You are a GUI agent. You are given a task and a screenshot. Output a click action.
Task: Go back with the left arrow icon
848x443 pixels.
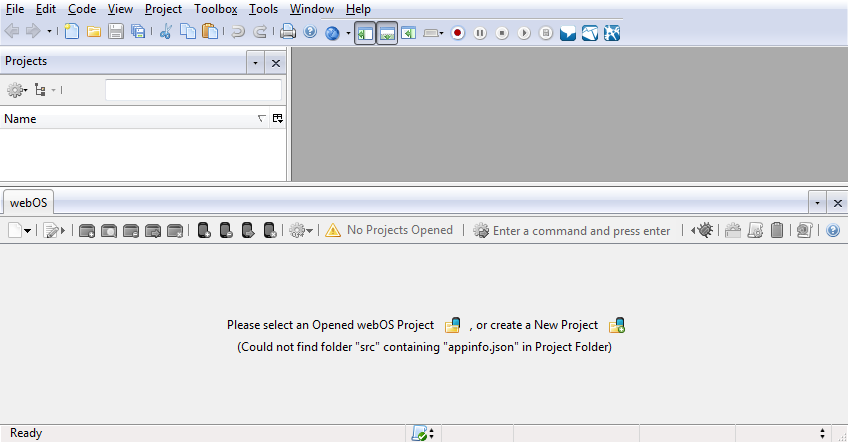pos(12,31)
